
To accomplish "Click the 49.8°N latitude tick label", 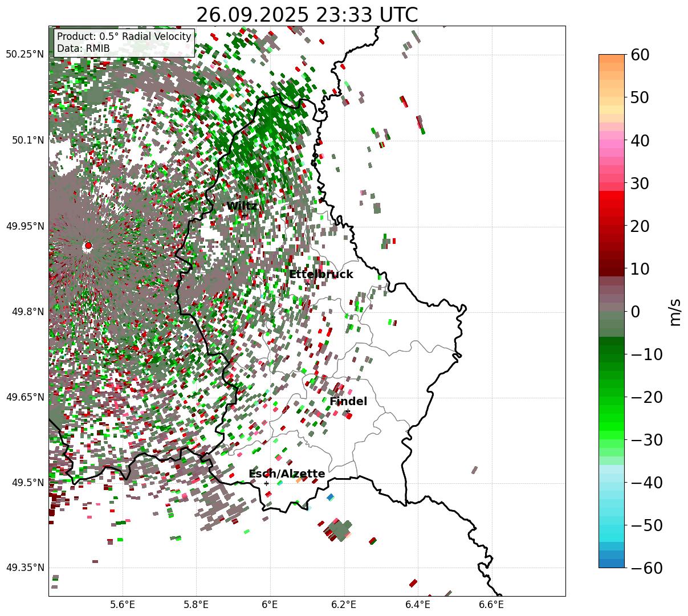I will point(28,312).
